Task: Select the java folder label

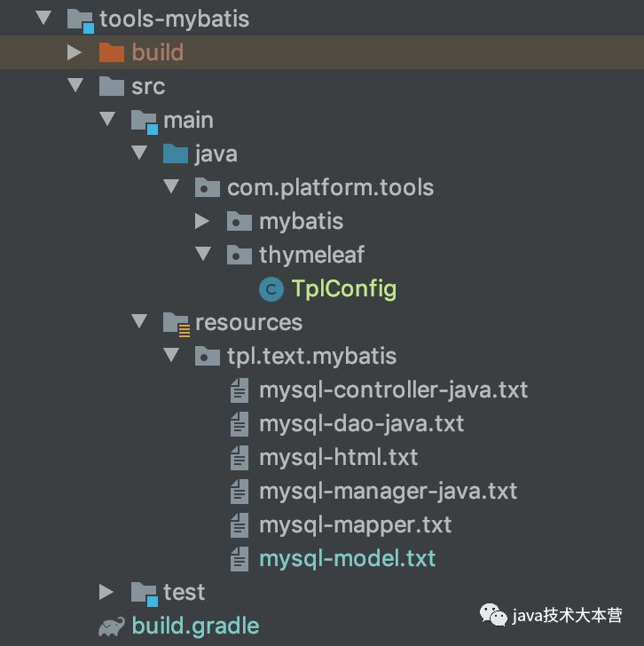Action: coord(216,155)
